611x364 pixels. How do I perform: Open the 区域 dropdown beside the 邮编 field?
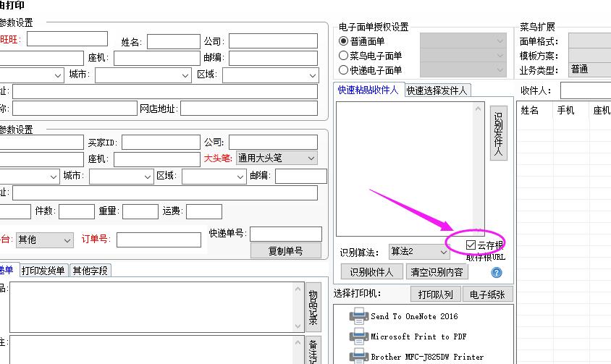(x=214, y=177)
